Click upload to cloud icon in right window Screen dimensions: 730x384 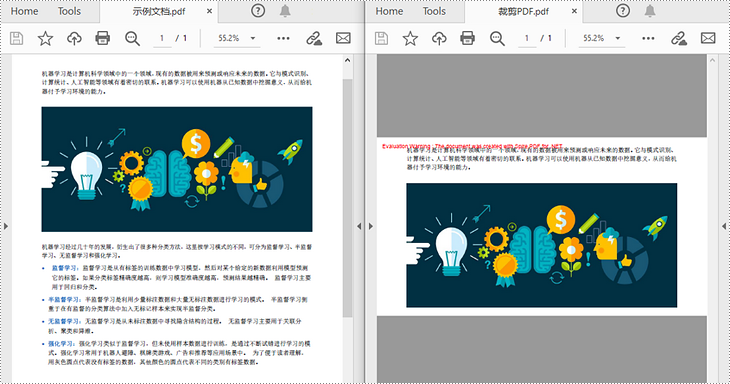tap(439, 38)
